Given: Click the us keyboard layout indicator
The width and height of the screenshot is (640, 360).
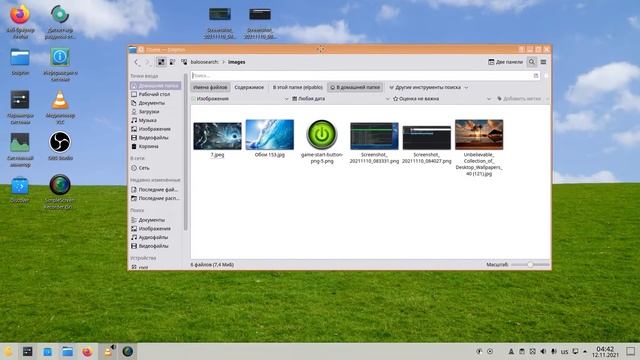Looking at the screenshot, I should 564,351.
